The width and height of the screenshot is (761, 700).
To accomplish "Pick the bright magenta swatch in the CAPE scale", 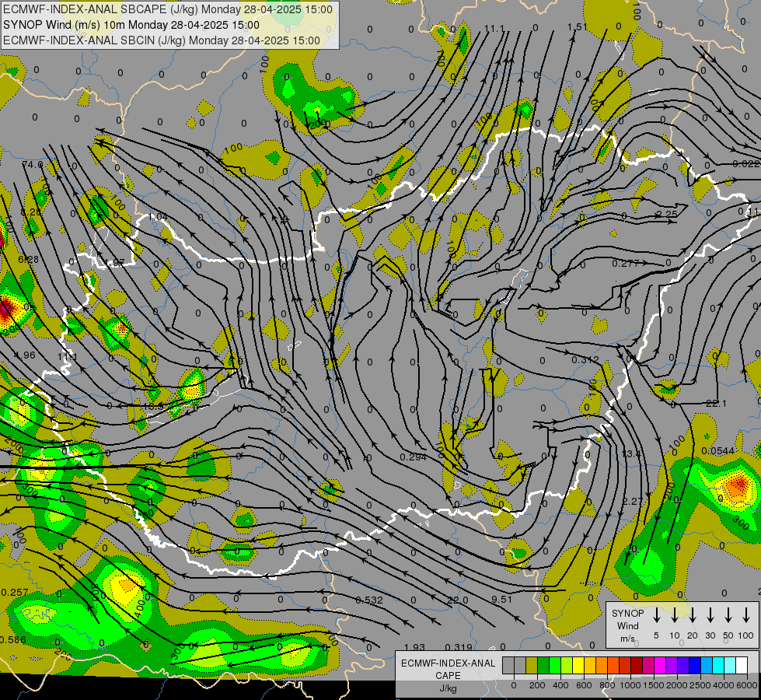I will coord(660,666).
